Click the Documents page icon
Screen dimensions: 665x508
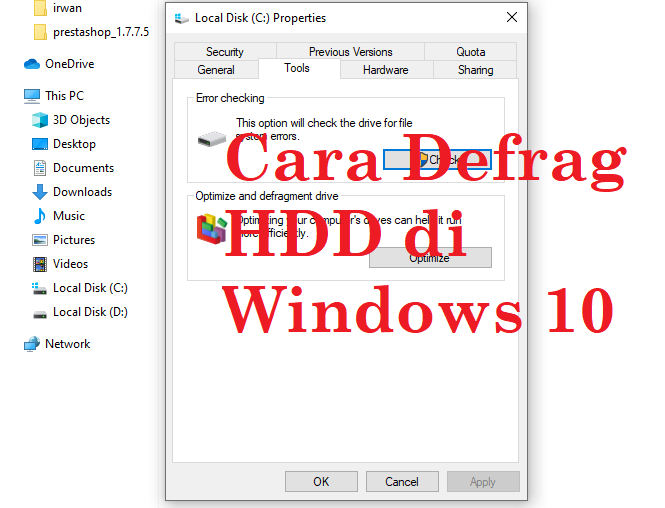click(40, 168)
